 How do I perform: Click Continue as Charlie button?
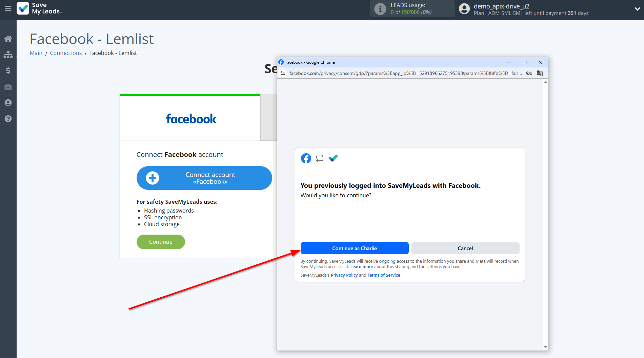click(354, 248)
